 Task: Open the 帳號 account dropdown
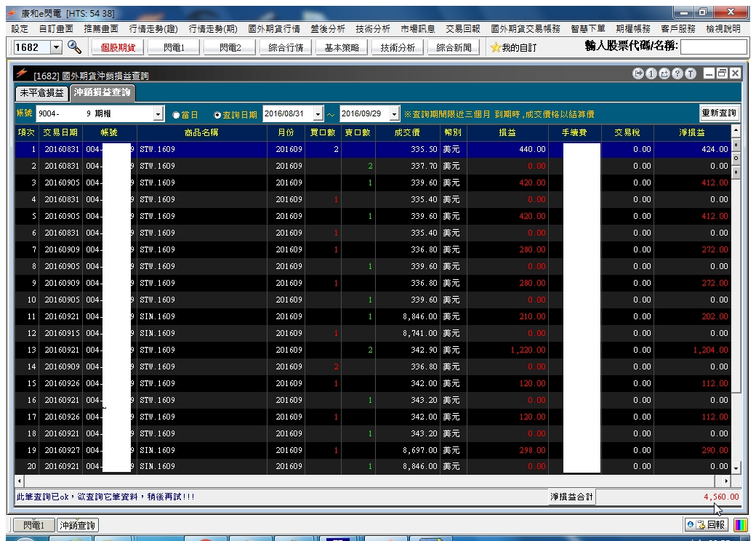(x=158, y=113)
